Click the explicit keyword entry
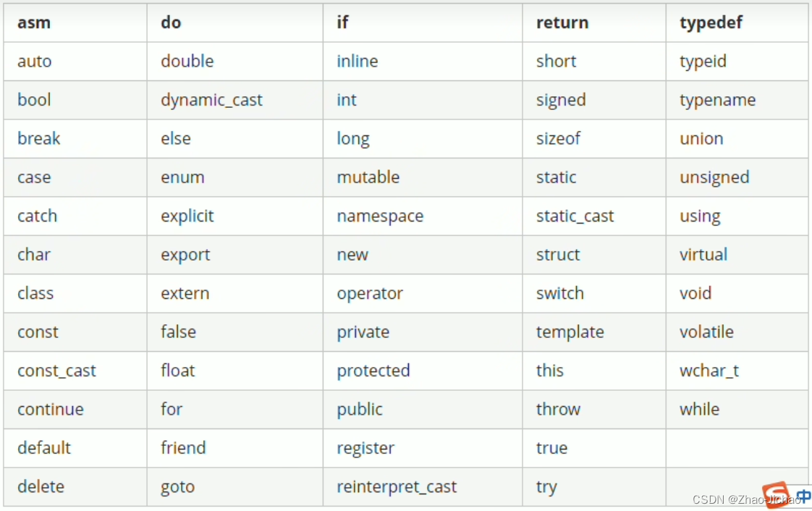Image resolution: width=812 pixels, height=511 pixels. click(187, 216)
